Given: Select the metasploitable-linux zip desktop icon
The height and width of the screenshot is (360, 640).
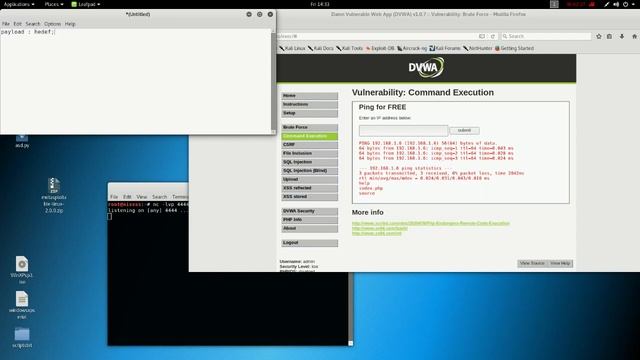Looking at the screenshot, I should click(53, 195).
